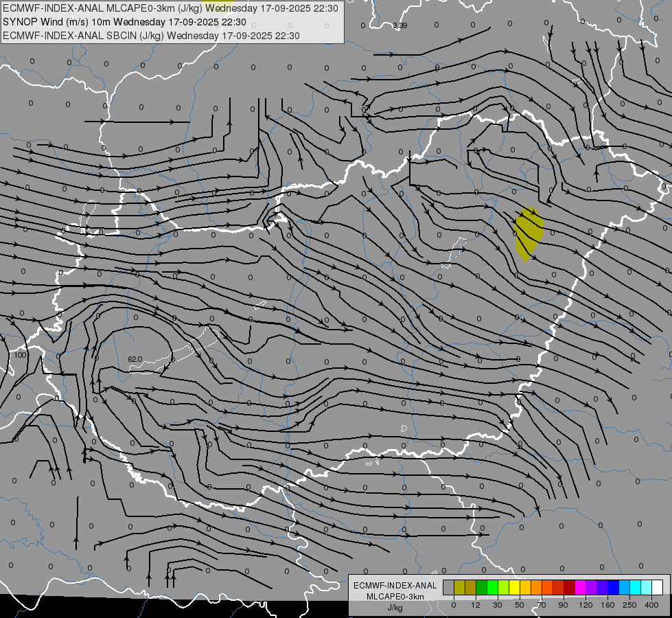The image size is (672, 618).
Task: Click the SYNOP Wind 10m title line
Action: click(x=124, y=22)
